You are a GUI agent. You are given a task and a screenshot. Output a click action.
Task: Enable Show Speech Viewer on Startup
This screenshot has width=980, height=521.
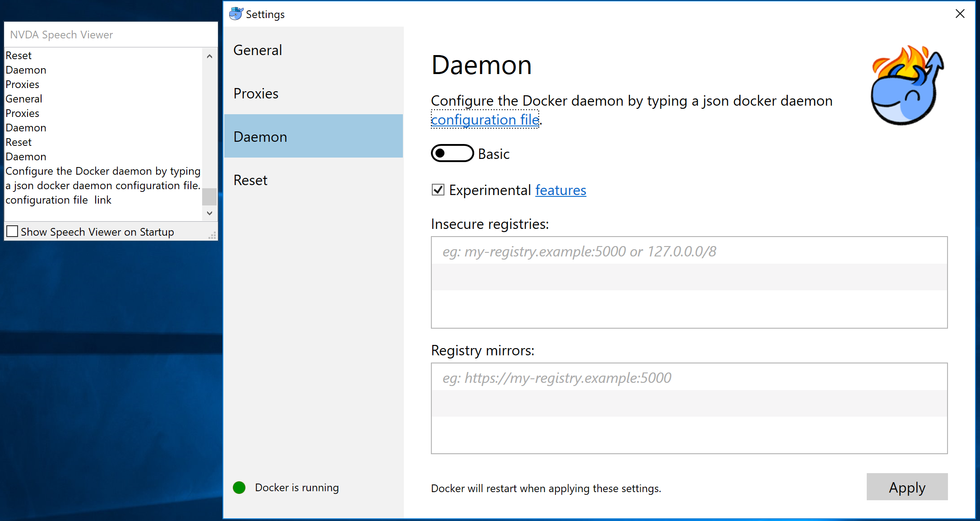click(13, 232)
